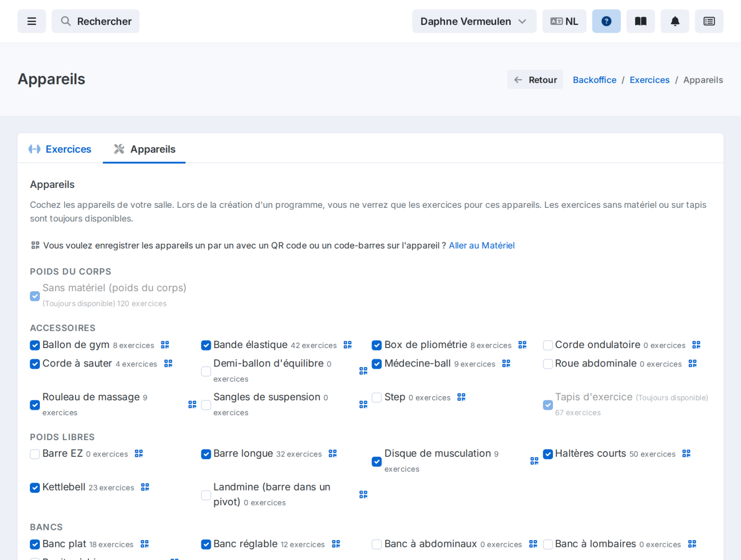
Task: Tick the Banc à abdominaux checkbox
Action: tap(377, 544)
